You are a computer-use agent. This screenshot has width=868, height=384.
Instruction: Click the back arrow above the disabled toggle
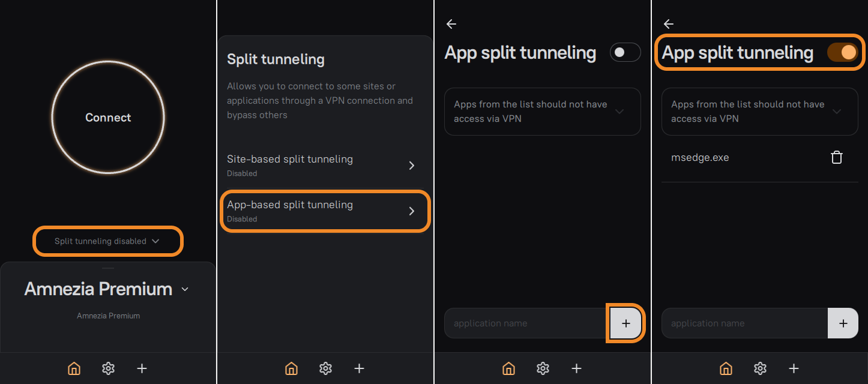coord(451,24)
